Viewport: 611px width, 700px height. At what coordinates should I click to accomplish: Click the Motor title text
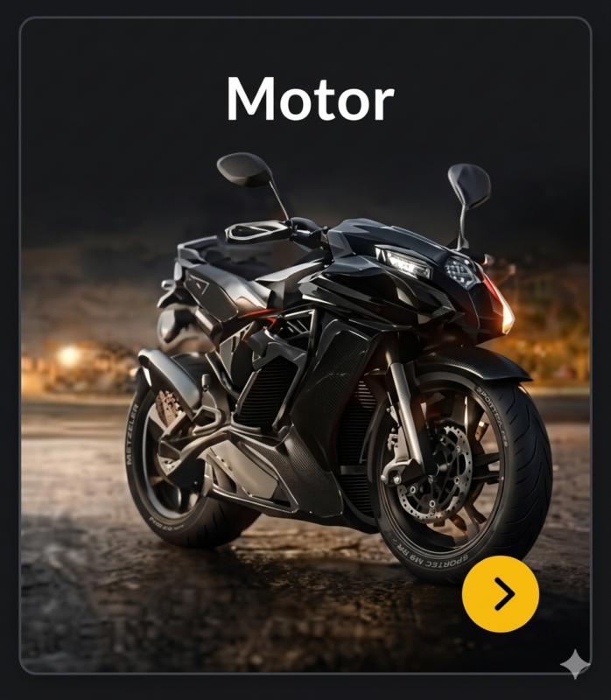pyautogui.click(x=311, y=99)
